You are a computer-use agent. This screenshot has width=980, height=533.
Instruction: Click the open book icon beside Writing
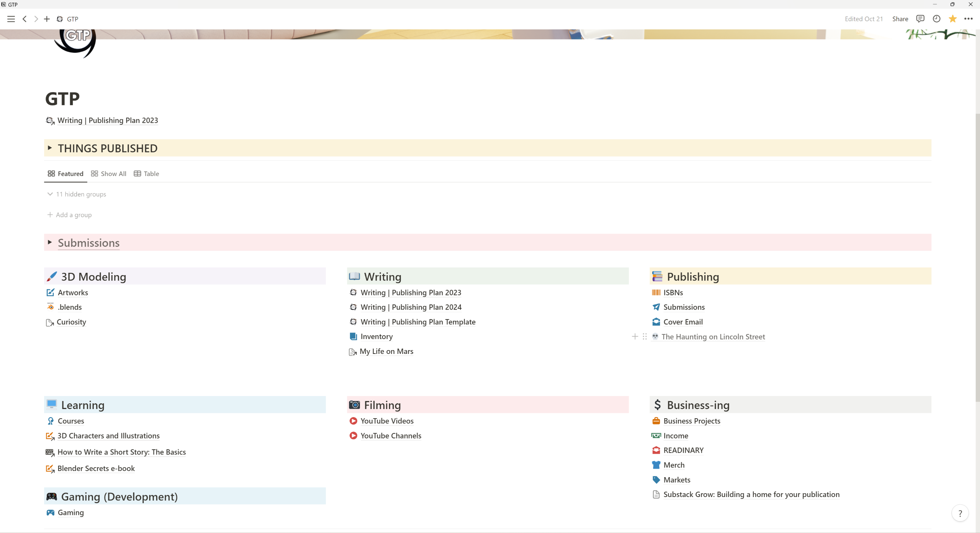click(x=354, y=276)
